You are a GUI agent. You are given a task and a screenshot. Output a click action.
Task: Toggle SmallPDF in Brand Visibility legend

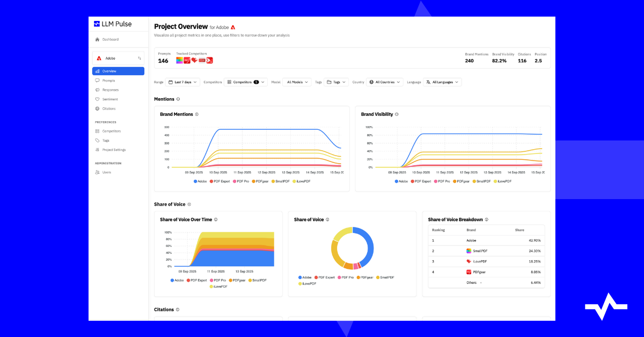[x=481, y=181]
